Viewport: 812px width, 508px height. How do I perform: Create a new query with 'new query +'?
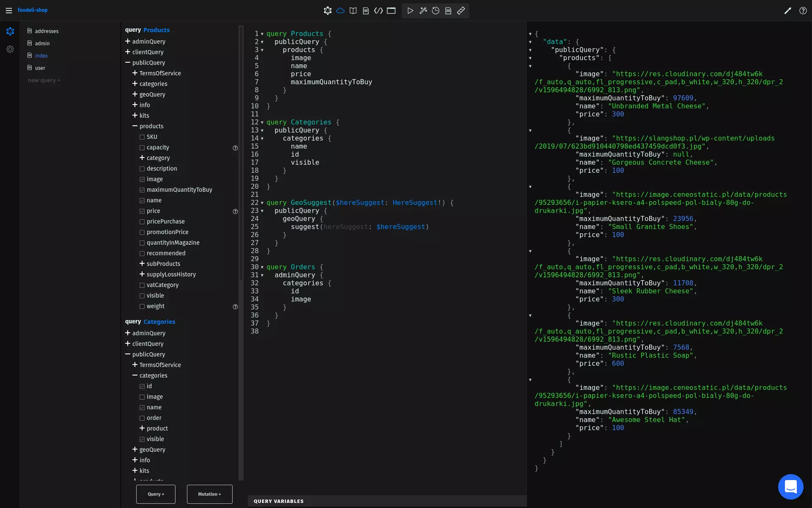coord(44,80)
